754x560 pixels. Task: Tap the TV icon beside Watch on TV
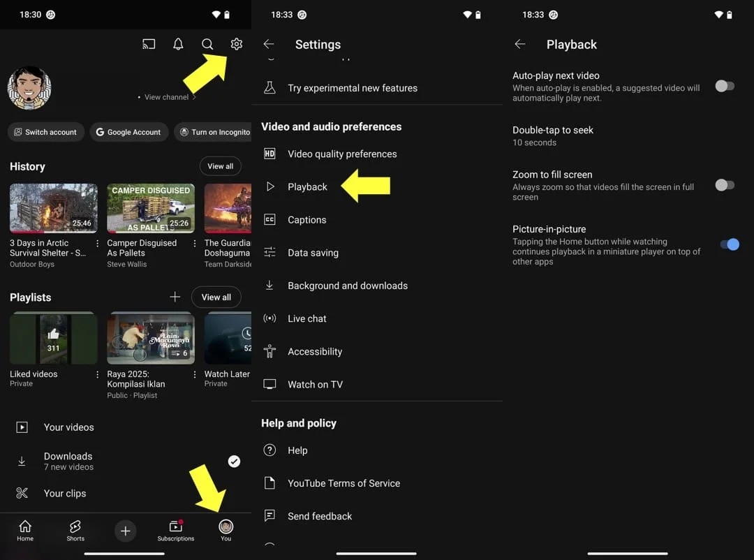click(269, 384)
